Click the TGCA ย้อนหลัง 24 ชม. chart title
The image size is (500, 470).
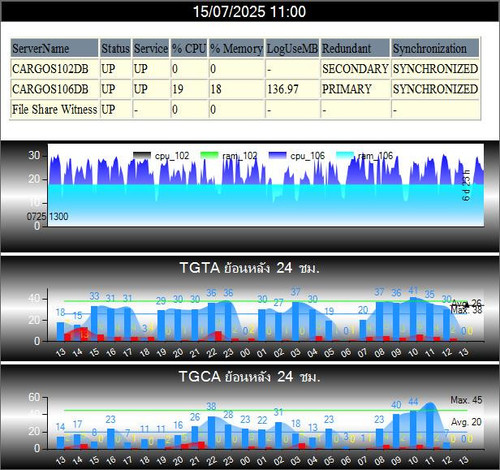tap(249, 377)
